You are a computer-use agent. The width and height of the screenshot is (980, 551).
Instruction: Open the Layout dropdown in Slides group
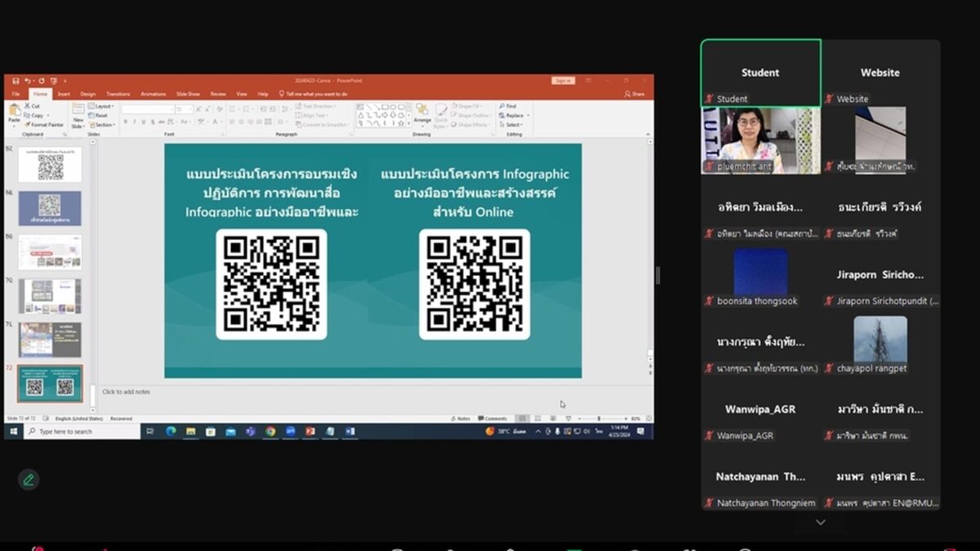(x=101, y=106)
